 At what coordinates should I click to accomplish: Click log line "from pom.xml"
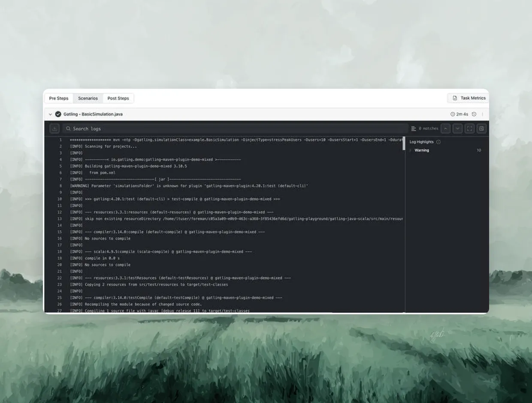(x=93, y=173)
